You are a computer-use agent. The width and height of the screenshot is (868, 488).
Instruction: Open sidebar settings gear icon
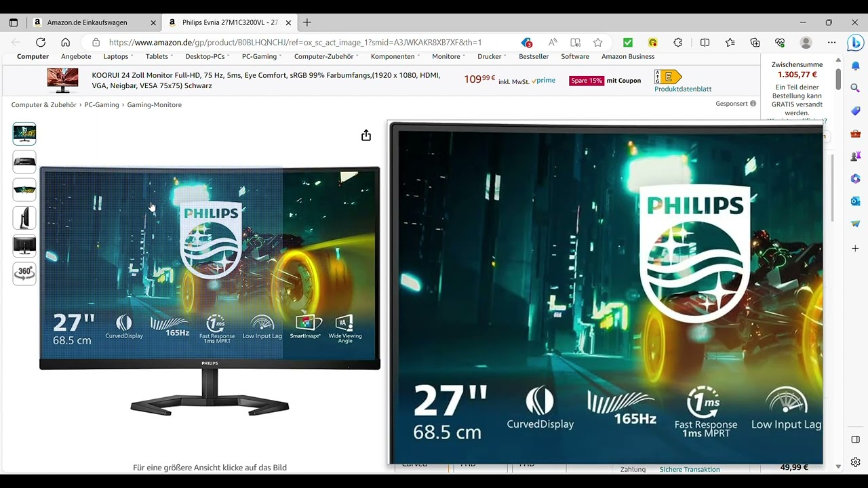tap(856, 462)
